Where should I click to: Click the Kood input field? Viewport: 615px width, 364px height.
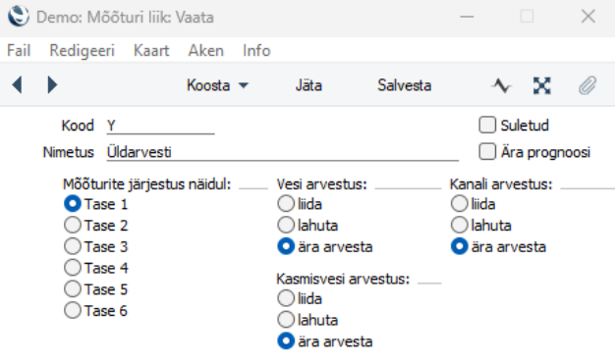[160, 126]
